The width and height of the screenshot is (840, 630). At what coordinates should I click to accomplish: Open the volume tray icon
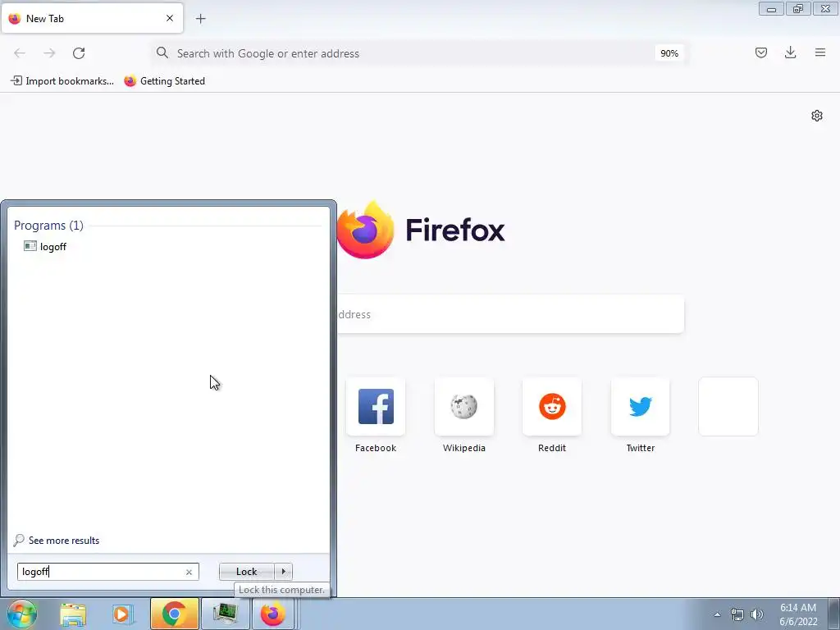757,614
